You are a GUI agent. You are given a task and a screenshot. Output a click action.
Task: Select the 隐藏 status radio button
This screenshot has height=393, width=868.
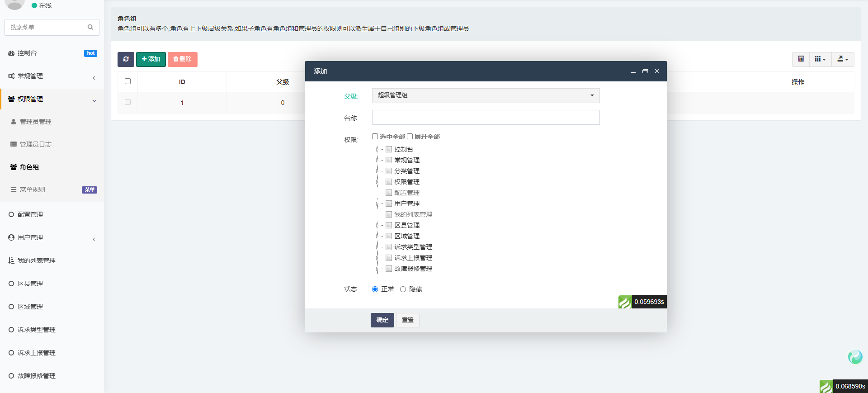[403, 289]
